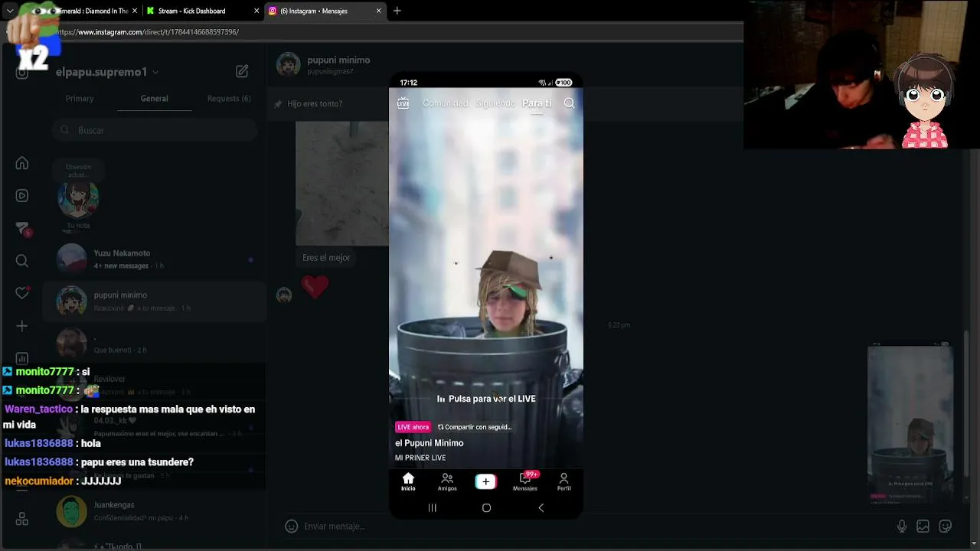Viewport: 980px width, 551px height.
Task: Open the Revilover conversation
Action: [154, 385]
